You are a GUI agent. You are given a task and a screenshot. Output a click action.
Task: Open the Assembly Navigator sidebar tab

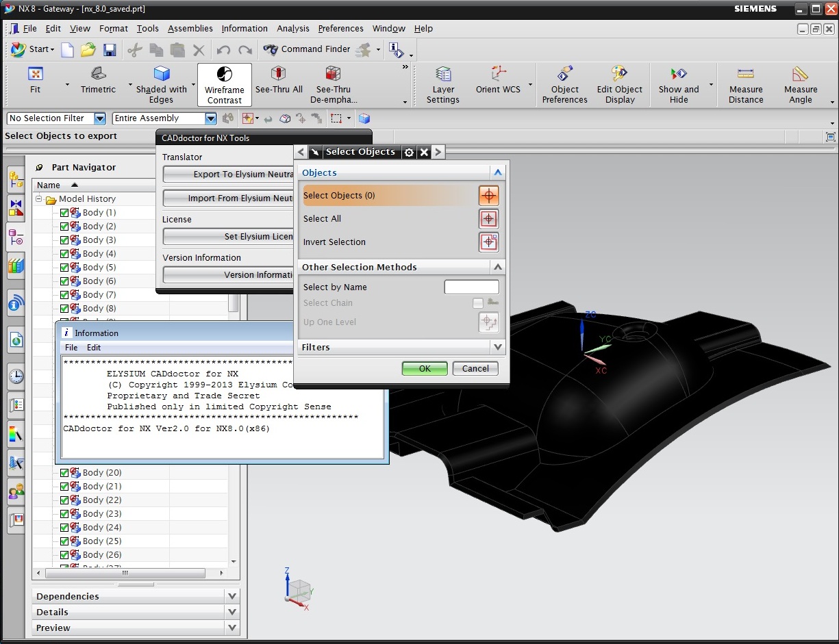pyautogui.click(x=16, y=180)
